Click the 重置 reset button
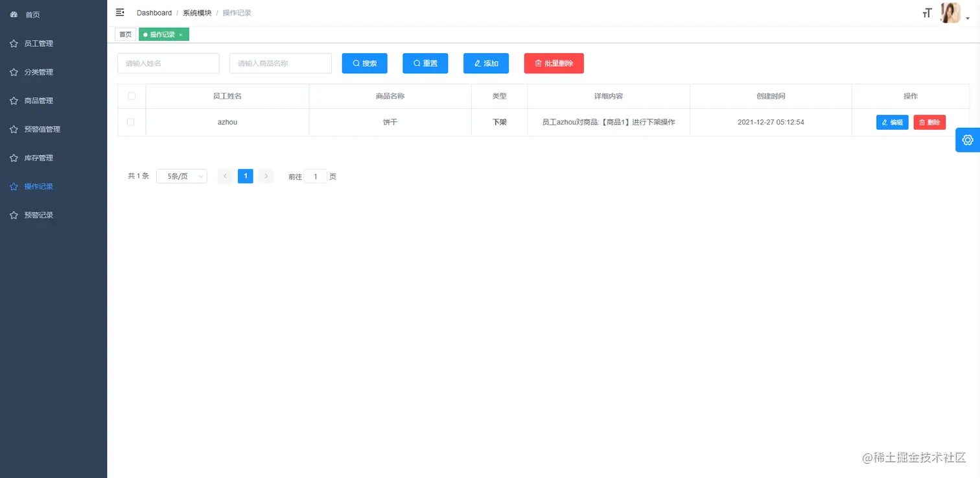 pyautogui.click(x=425, y=64)
